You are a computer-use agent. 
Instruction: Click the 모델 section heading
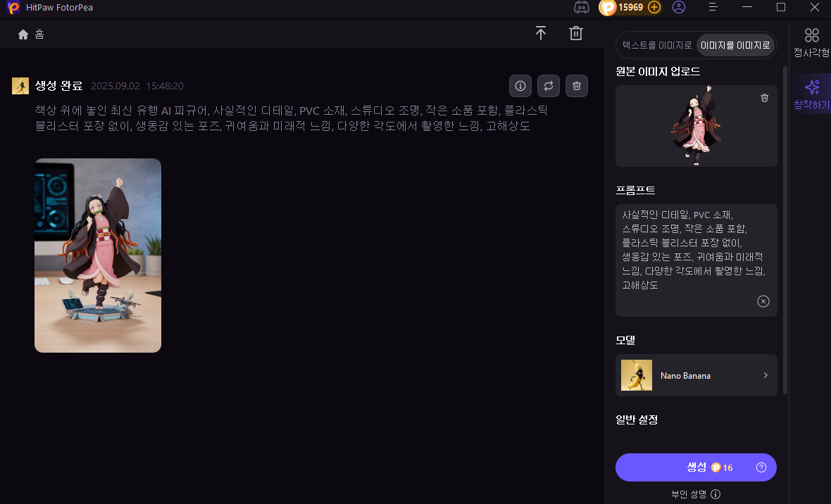point(625,340)
